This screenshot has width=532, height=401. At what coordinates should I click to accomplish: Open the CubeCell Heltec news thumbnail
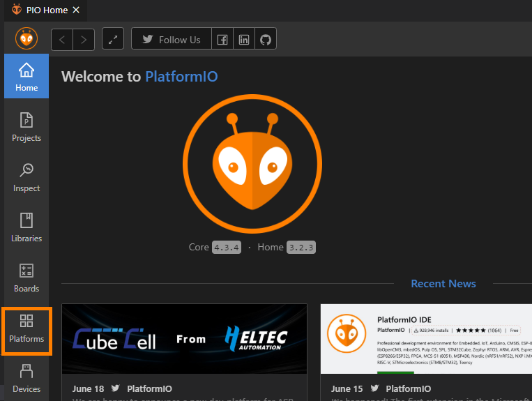185,339
